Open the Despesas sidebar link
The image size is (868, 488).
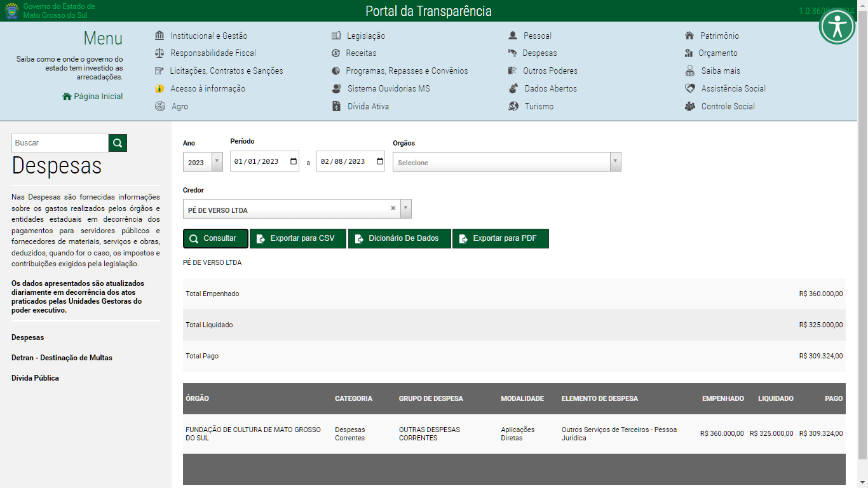(x=28, y=337)
